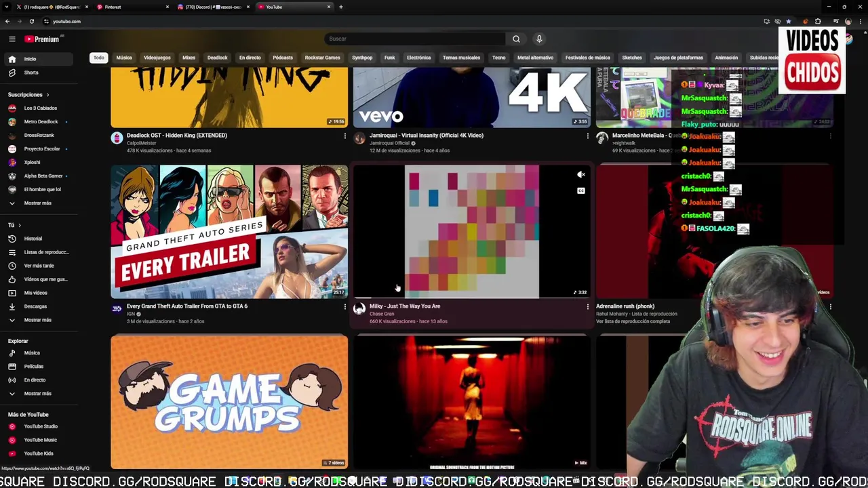Select the Metal alternativo filter chip
Viewport: 868px width, 488px height.
coord(535,58)
